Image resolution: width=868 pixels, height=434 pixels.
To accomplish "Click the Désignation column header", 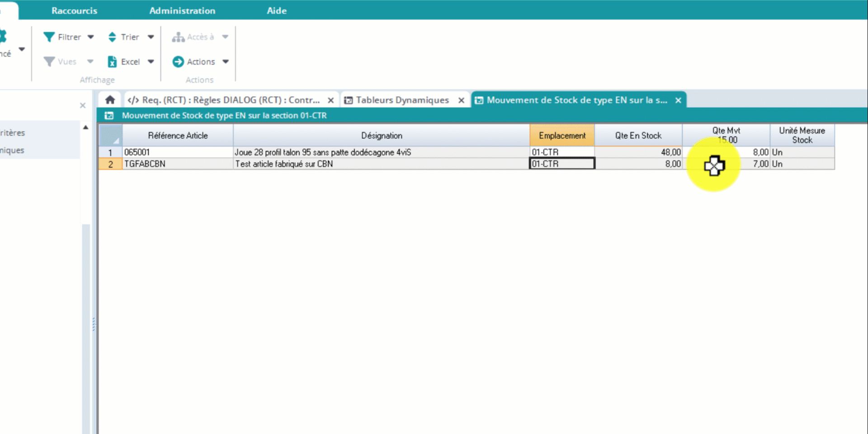I will pos(381,135).
